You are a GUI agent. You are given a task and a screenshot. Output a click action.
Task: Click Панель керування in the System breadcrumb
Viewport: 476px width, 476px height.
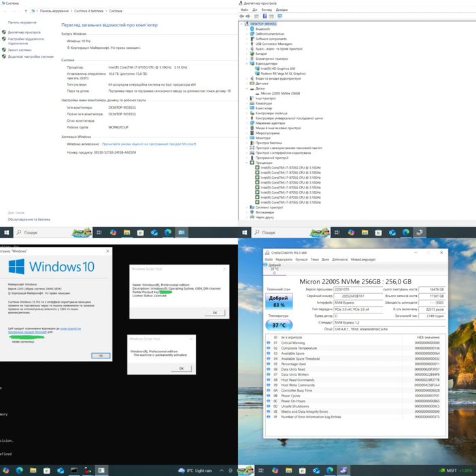pyautogui.click(x=54, y=11)
